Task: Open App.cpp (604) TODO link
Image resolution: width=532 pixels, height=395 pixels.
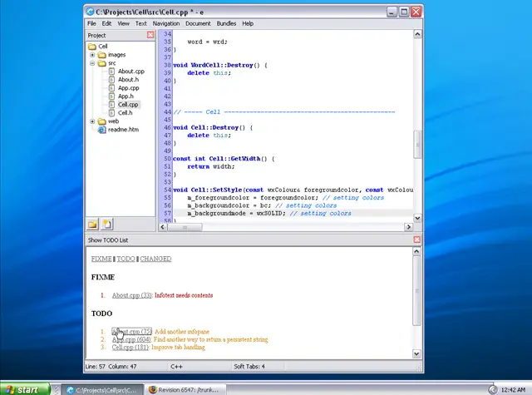Action: pos(131,339)
